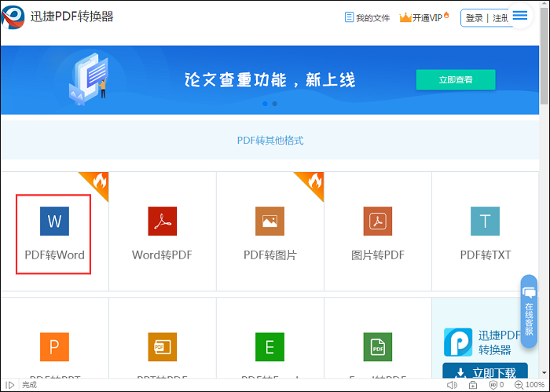Click the Excel转PDF icon

[x=377, y=346]
